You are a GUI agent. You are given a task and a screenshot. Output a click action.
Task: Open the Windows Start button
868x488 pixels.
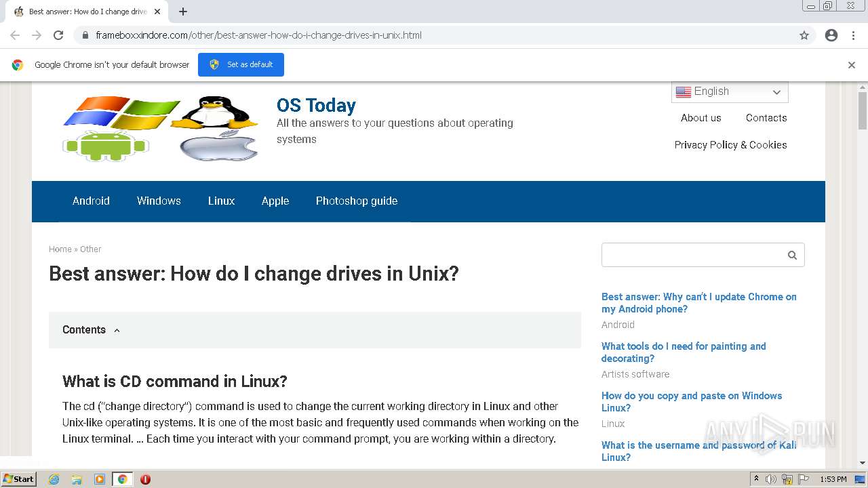(18, 479)
